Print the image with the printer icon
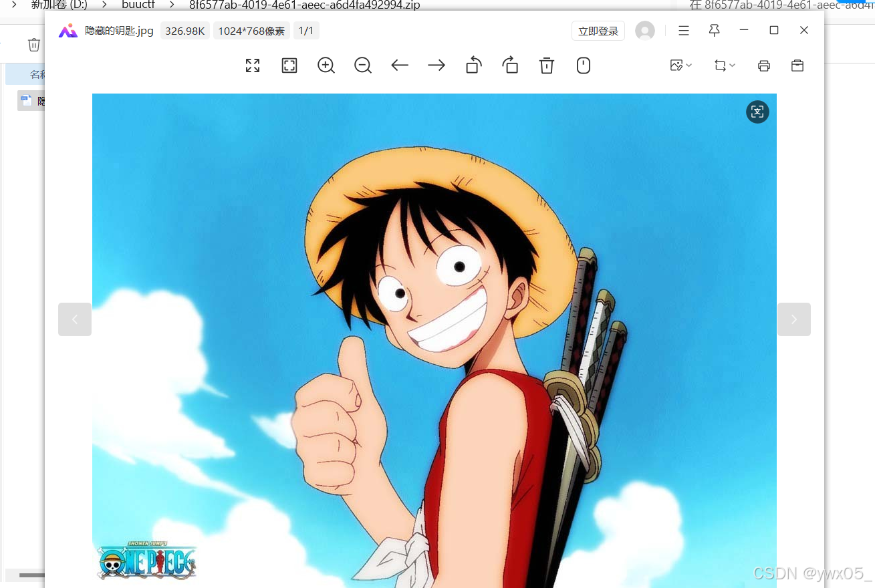This screenshot has height=588, width=875. pyautogui.click(x=764, y=65)
